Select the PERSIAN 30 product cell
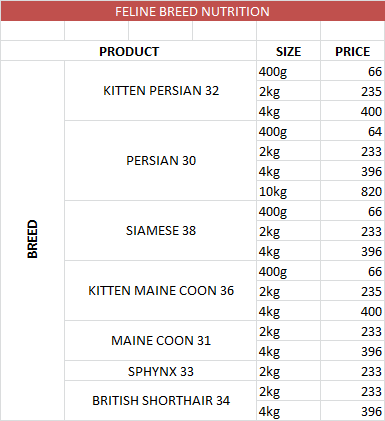 [x=161, y=161]
